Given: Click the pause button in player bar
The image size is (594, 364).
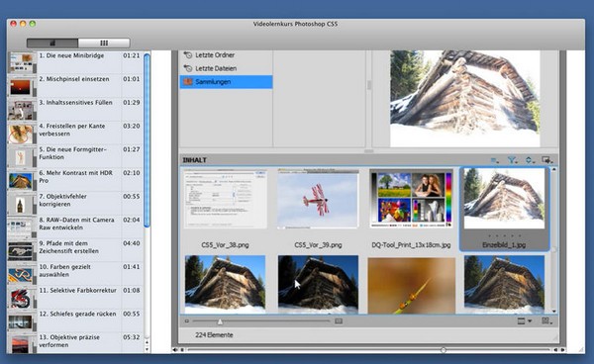Looking at the screenshot, I should coord(182,350).
